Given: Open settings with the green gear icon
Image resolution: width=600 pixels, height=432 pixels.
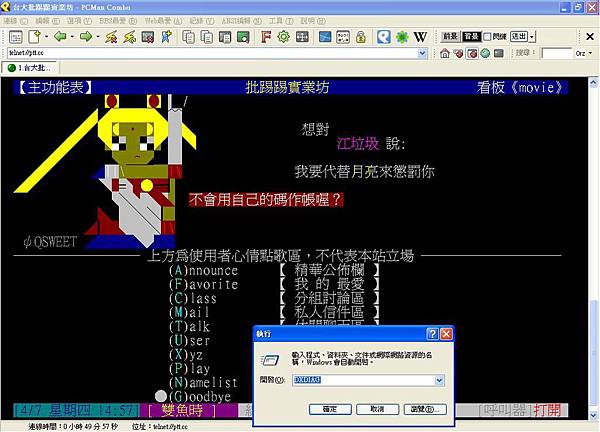Looking at the screenshot, I should click(284, 37).
